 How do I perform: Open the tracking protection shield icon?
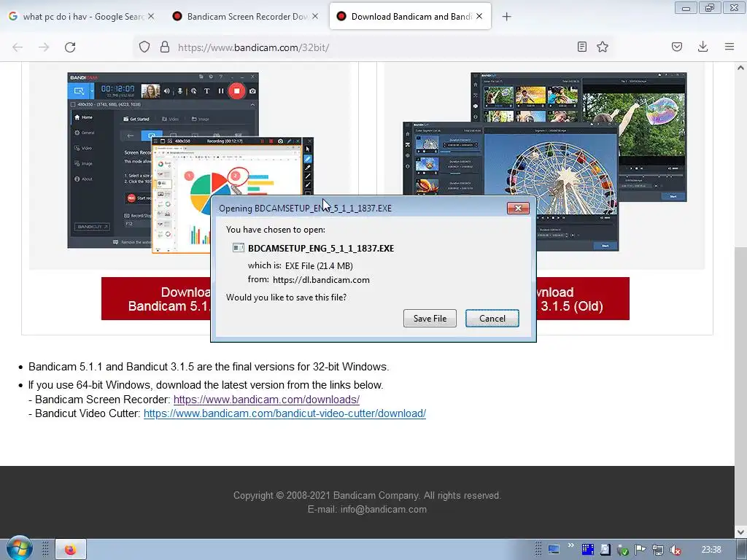[x=144, y=47]
